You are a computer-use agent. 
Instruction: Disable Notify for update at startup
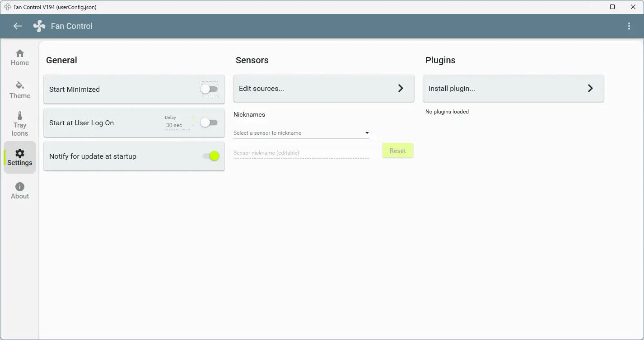click(x=211, y=156)
